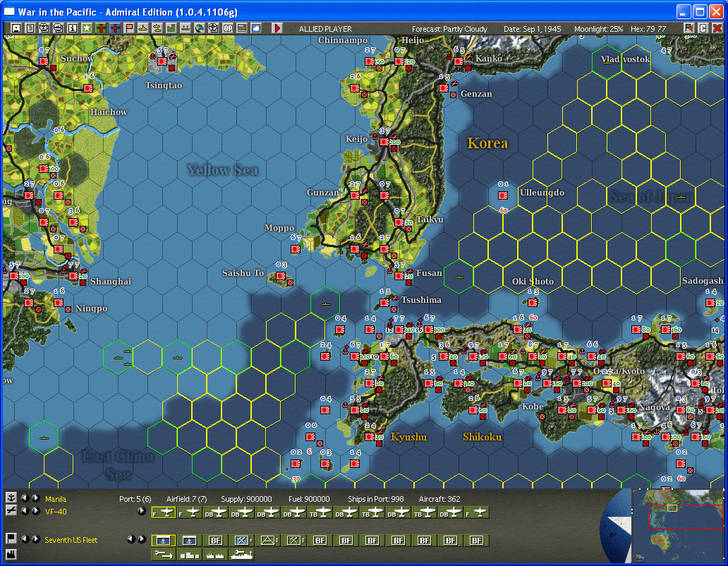Select the Keijo base marker on map
This screenshot has height=566, width=728.
384,142
